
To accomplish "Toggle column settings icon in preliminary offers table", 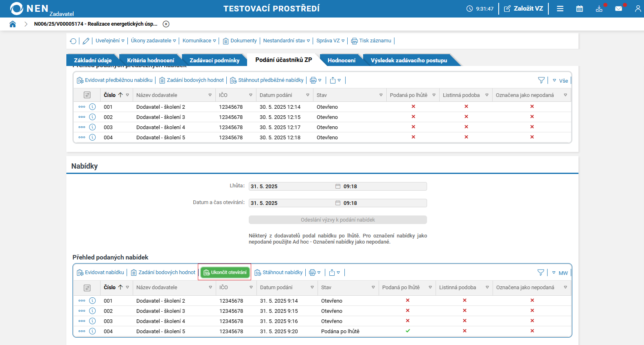I will 87,95.
